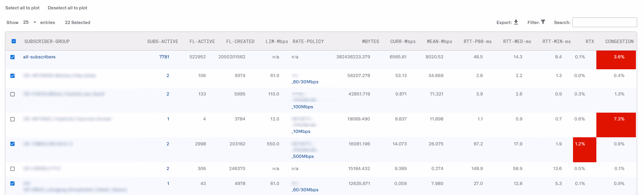Click the 550.0 LIM-Mbps value
The height and width of the screenshot is (195, 644).
tap(273, 144)
